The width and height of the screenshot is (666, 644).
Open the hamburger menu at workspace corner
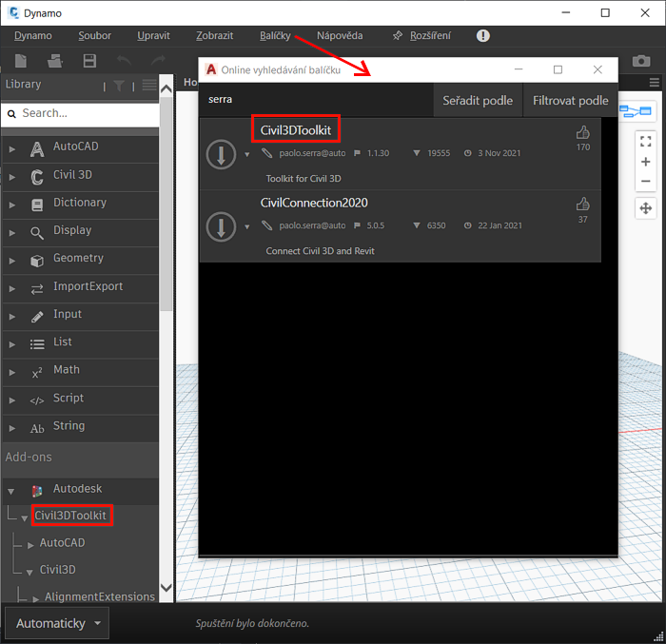click(655, 83)
